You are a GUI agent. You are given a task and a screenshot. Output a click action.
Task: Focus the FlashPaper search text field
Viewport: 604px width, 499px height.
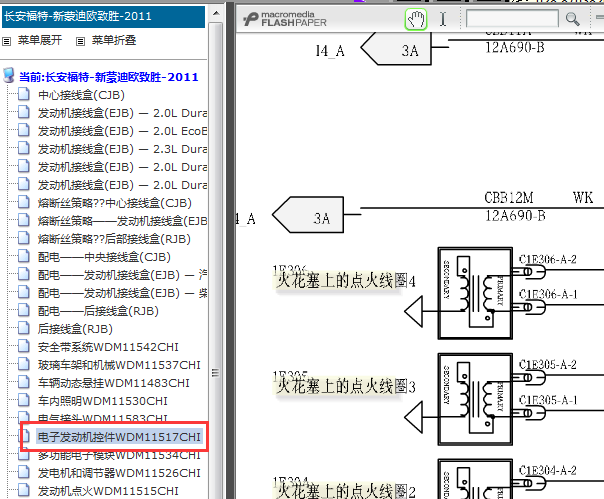click(512, 18)
